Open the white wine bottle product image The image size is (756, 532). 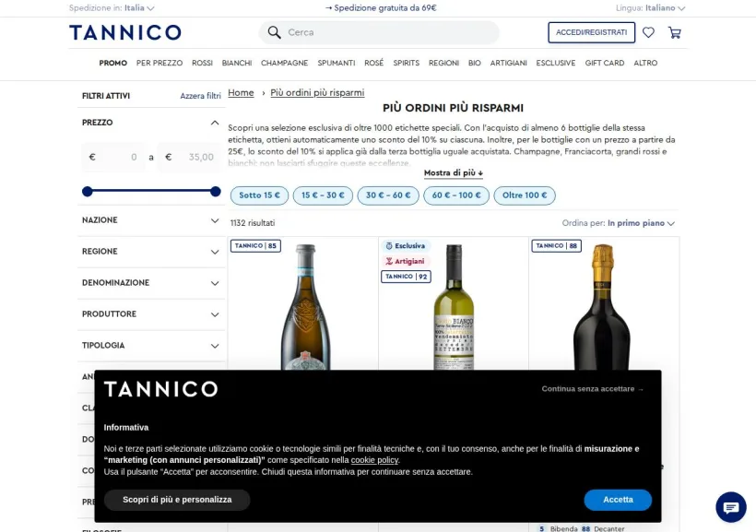coord(454,307)
